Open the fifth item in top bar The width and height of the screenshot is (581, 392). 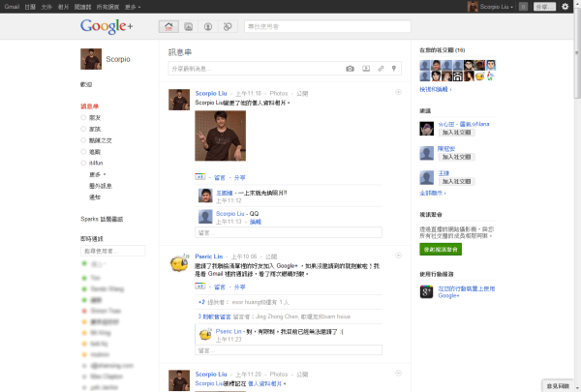tap(82, 7)
